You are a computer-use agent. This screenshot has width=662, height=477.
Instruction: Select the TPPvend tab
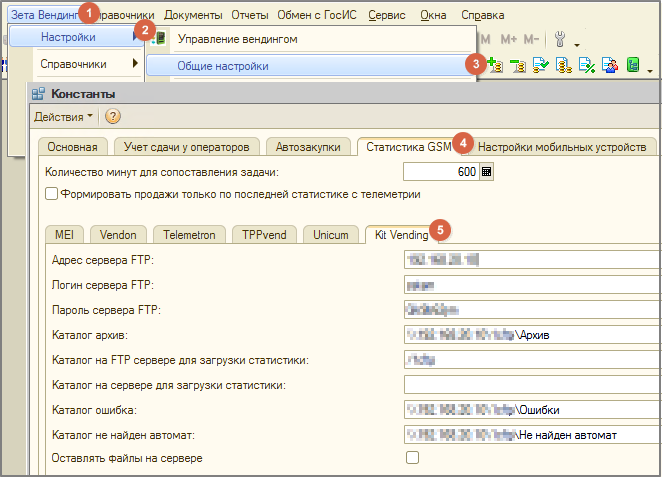[x=264, y=235]
